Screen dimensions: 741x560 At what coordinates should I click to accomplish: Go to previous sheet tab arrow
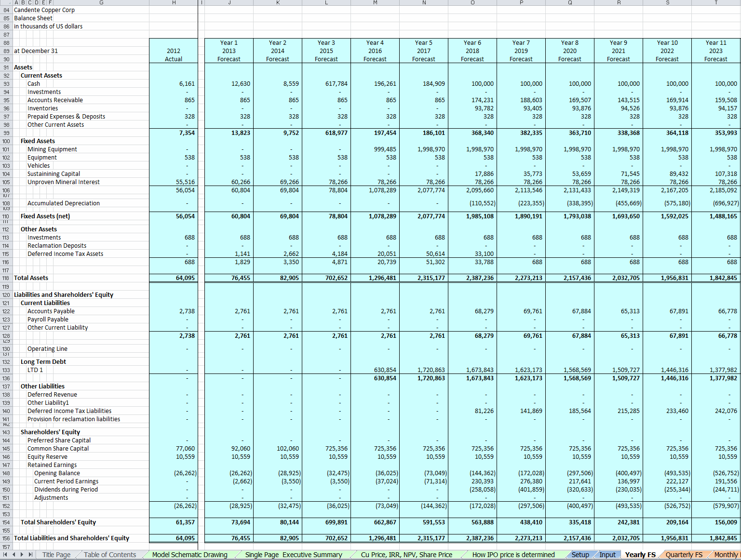point(14,555)
